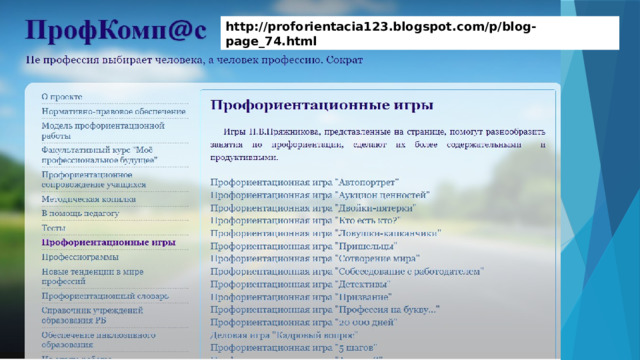Image resolution: width=640 pixels, height=360 pixels.
Task: Open game link 'Ловушки-капканчики'
Action: tap(326, 233)
